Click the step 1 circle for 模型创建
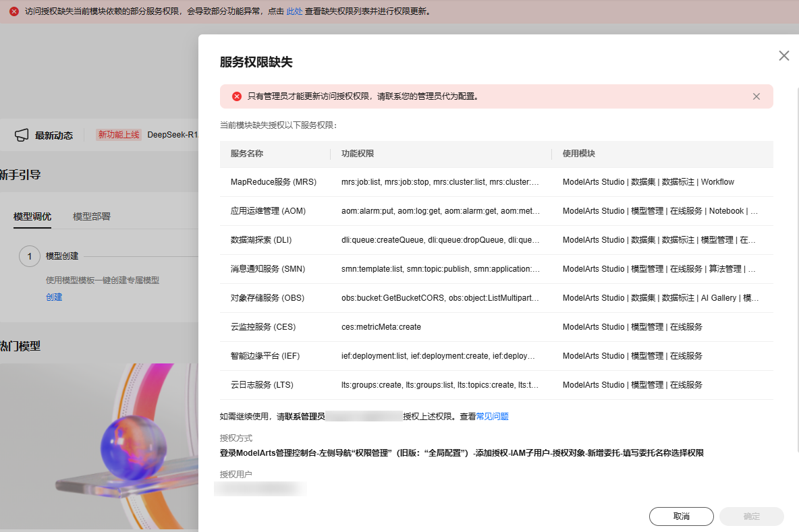Viewport: 799px width, 532px height. coord(30,256)
